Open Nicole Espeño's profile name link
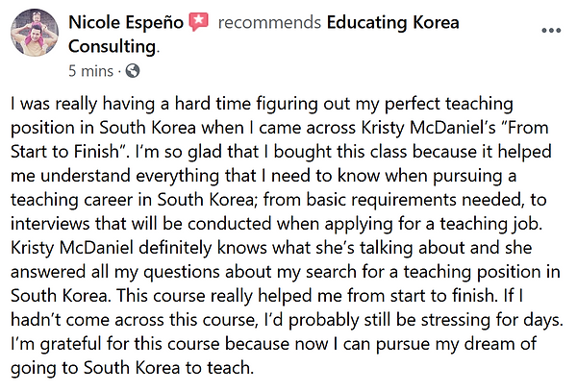Viewport: 577px width, 392px height. point(126,22)
